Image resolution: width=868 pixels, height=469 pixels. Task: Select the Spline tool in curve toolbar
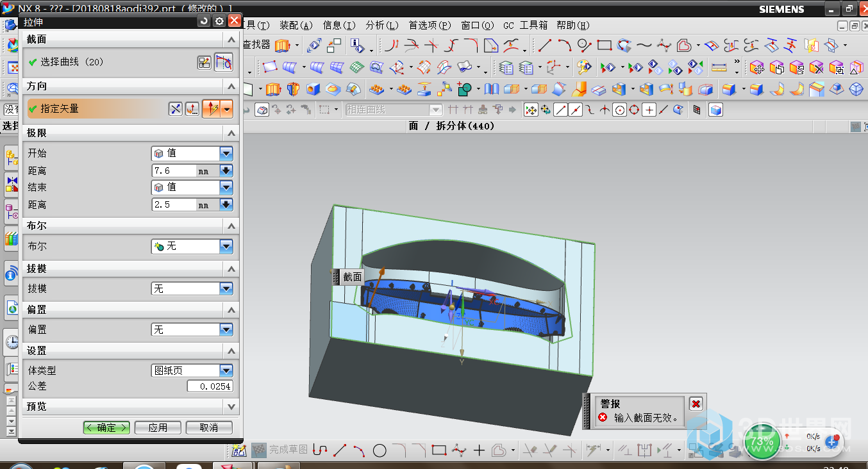point(644,45)
